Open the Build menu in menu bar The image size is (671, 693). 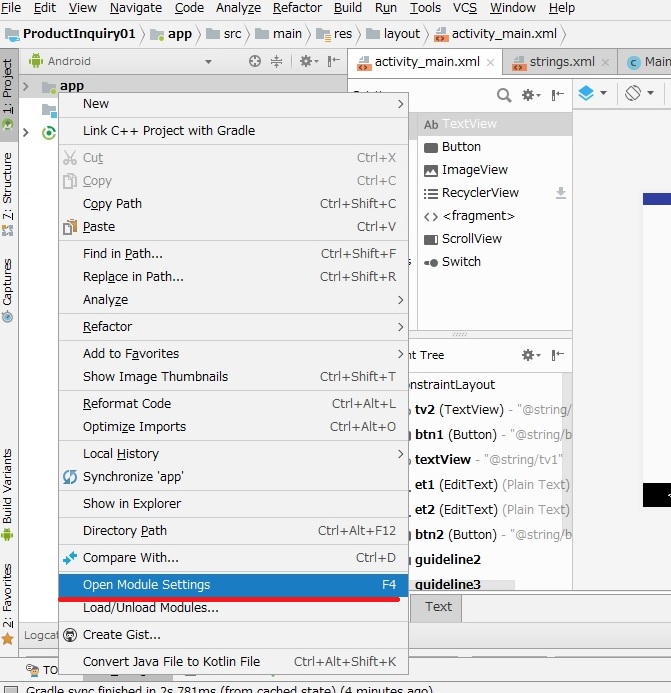point(347,8)
